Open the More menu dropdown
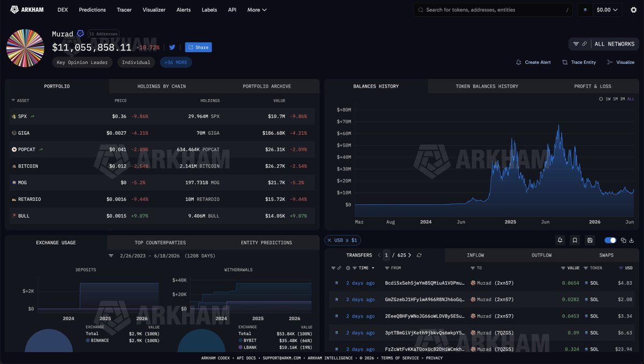The image size is (644, 364). click(257, 10)
